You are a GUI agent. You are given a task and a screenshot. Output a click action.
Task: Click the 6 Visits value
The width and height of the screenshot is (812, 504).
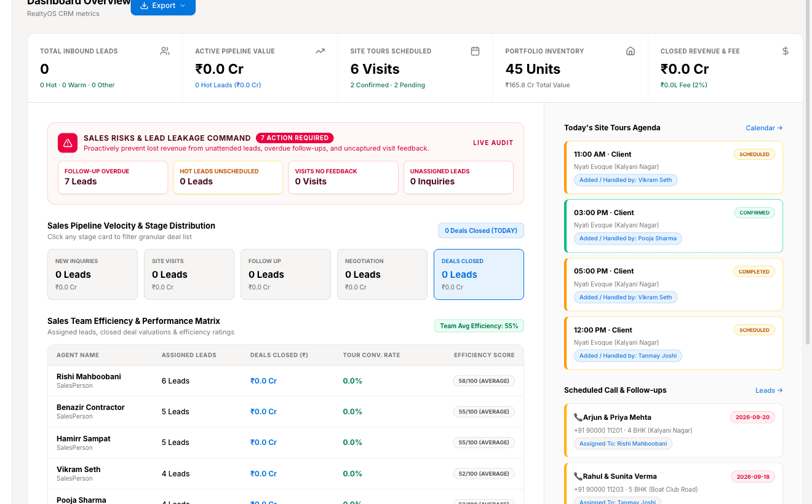(x=375, y=69)
